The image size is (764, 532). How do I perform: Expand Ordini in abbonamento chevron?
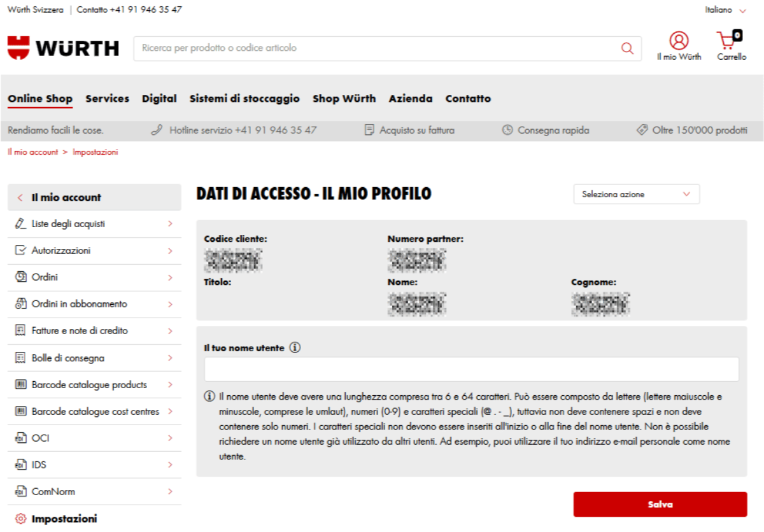point(170,304)
